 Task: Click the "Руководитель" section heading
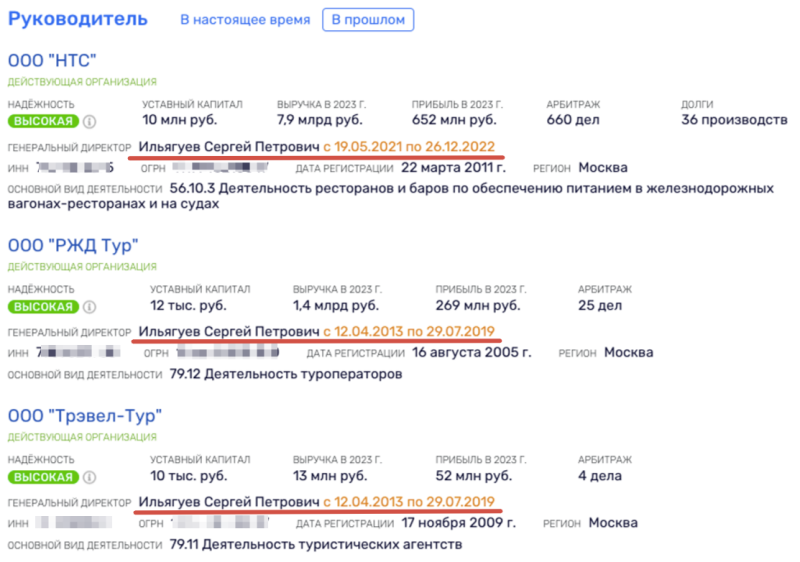pyautogui.click(x=78, y=19)
